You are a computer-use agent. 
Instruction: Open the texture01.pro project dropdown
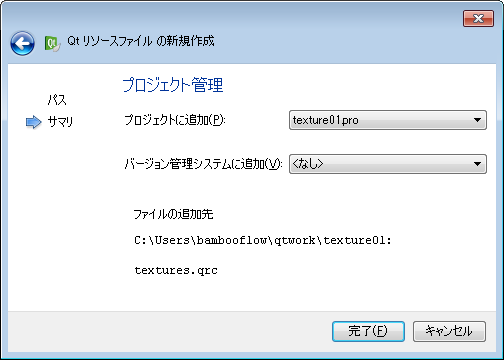click(388, 120)
